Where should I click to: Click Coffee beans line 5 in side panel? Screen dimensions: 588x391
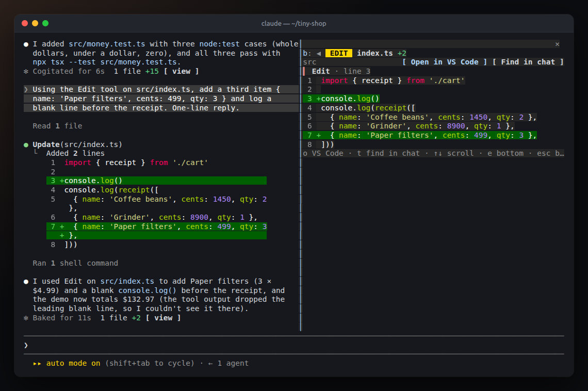click(420, 117)
